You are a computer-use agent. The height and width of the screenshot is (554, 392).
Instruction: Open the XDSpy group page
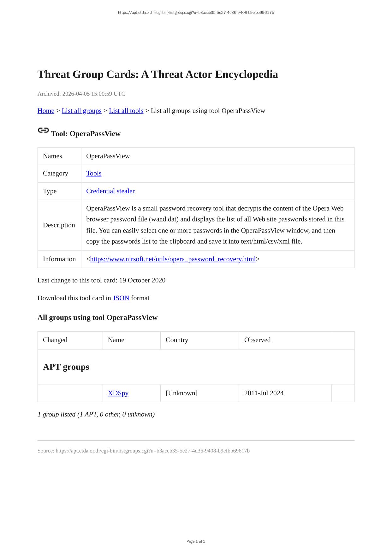tap(118, 393)
